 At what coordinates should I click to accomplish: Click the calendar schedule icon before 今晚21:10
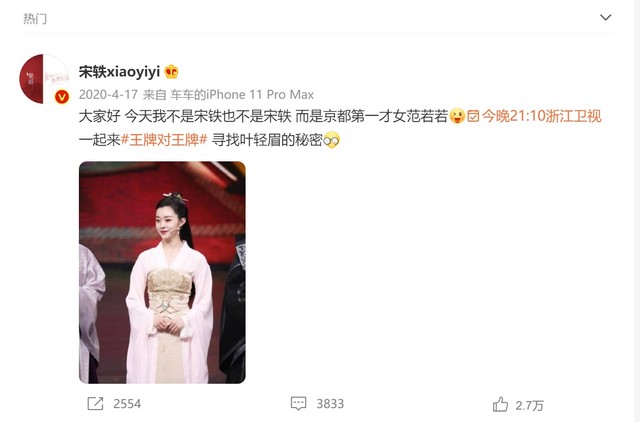(473, 116)
